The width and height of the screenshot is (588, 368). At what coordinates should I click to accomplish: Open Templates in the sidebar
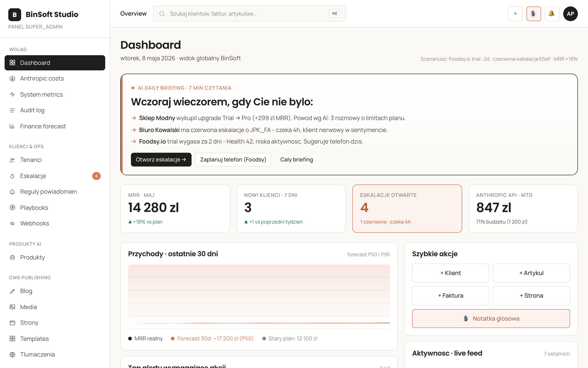55,339
